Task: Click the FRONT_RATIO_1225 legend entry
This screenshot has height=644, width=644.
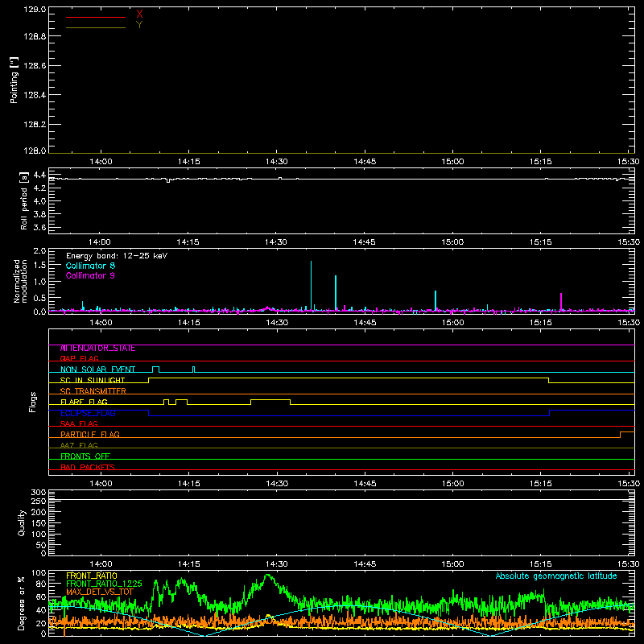Action: coord(104,584)
